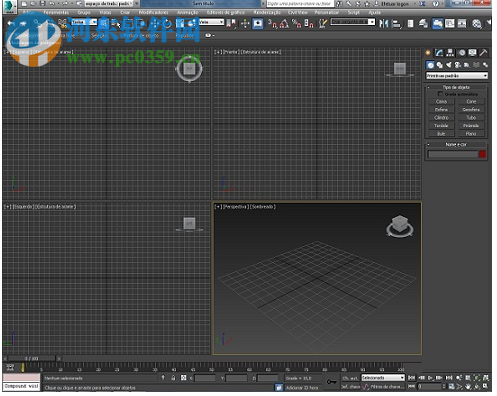
Task: Open the selection filter dropdown
Action: (x=84, y=22)
